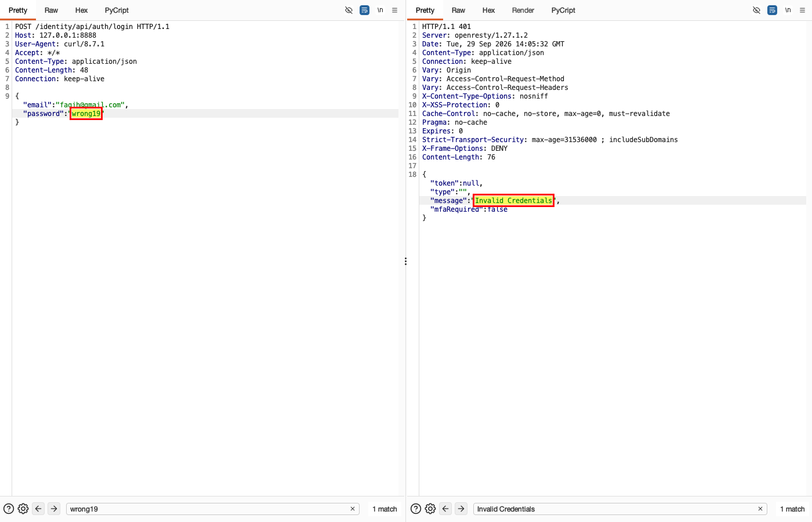Click the request Content-Length: 48 header
Screen dimensions: 812x522
(52, 70)
